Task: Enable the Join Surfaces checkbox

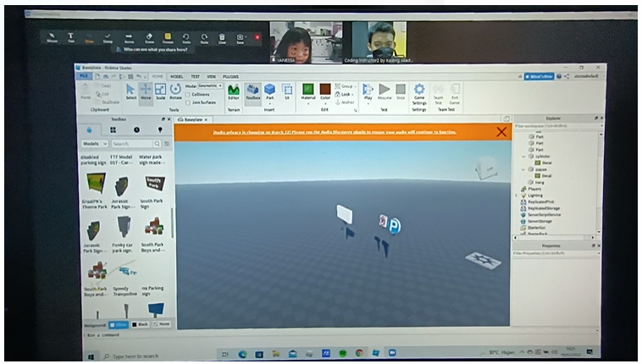Action: (x=188, y=102)
